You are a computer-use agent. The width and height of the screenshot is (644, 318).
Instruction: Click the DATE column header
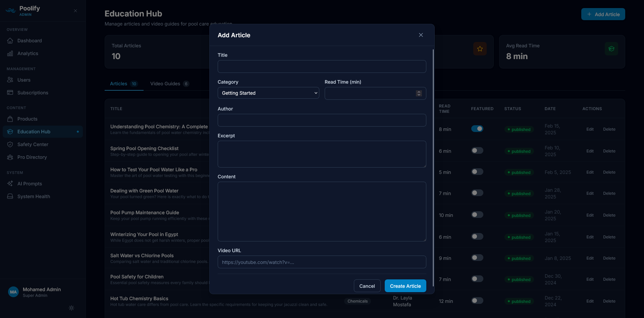pos(550,109)
